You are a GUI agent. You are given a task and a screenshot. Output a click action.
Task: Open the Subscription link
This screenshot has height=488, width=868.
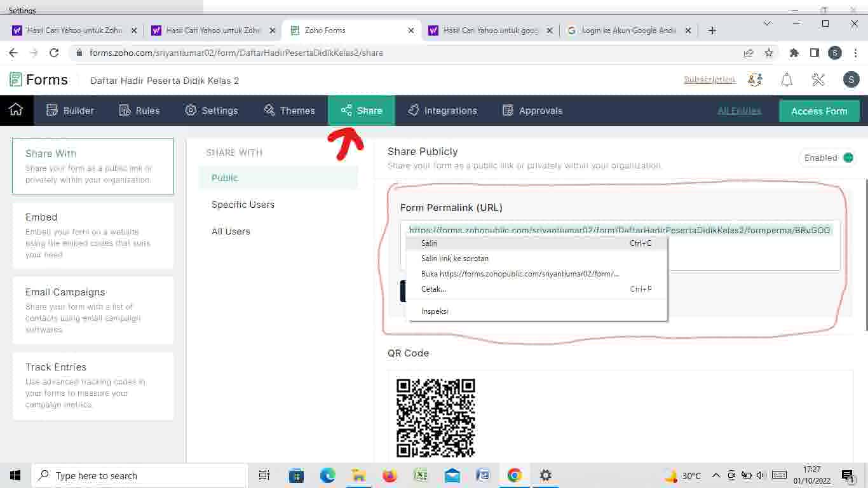coord(709,79)
